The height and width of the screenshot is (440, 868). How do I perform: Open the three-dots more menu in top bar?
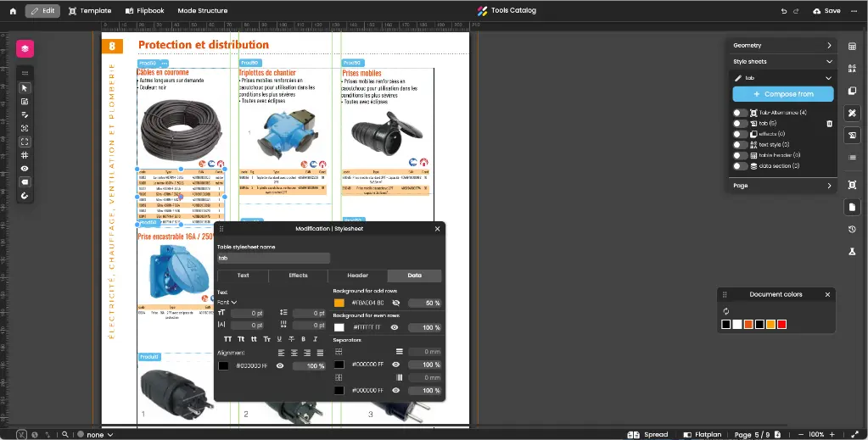[854, 11]
